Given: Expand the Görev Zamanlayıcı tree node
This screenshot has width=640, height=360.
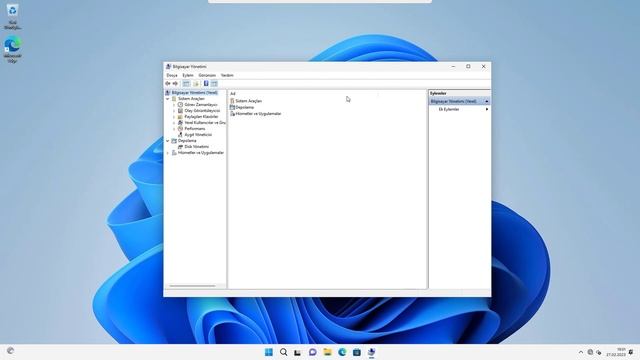Looking at the screenshot, I should click(x=174, y=105).
